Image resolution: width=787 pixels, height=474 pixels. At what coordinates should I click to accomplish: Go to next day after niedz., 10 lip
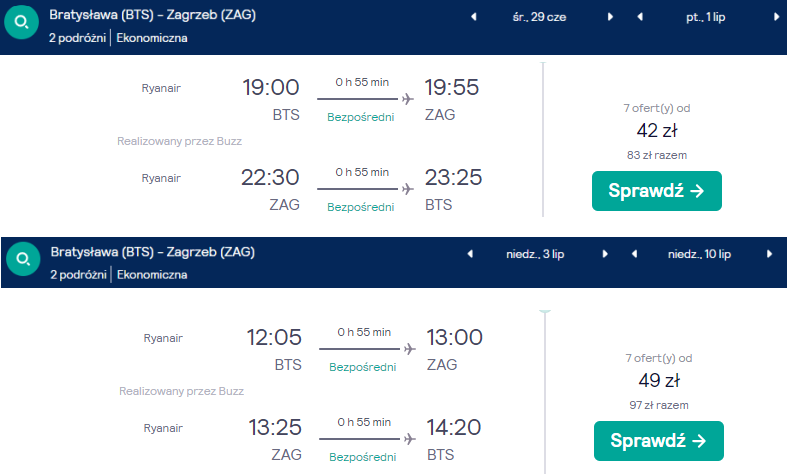pyautogui.click(x=769, y=254)
